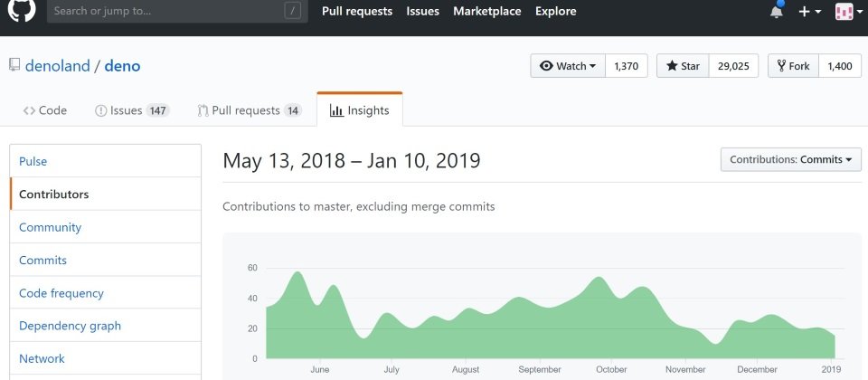View the 1,400 forks count
Viewport: 868px width, 380px height.
840,66
